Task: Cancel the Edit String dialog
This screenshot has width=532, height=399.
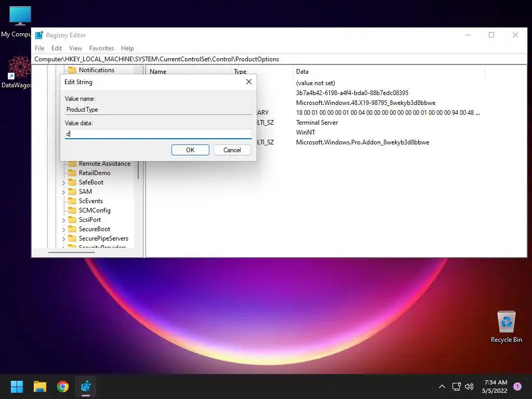Action: (232, 150)
